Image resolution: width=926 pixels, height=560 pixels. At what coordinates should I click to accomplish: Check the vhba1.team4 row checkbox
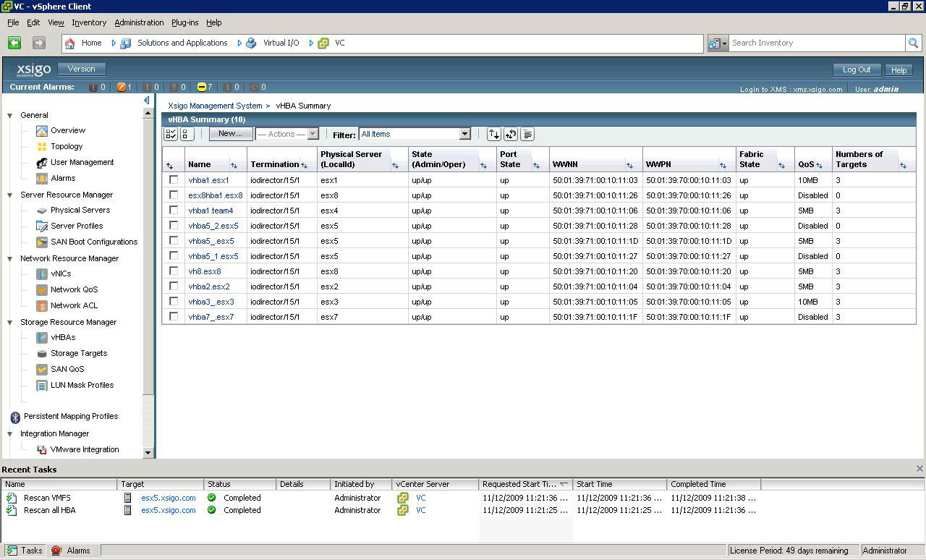[174, 210]
